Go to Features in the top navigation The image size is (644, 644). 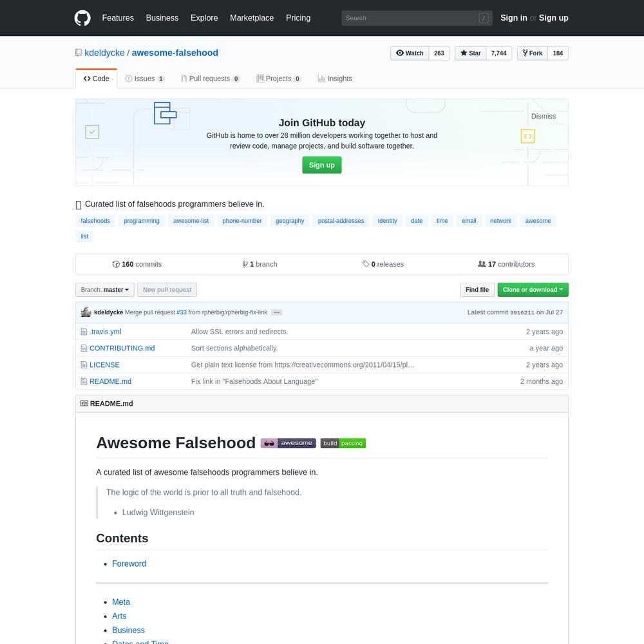[x=118, y=18]
